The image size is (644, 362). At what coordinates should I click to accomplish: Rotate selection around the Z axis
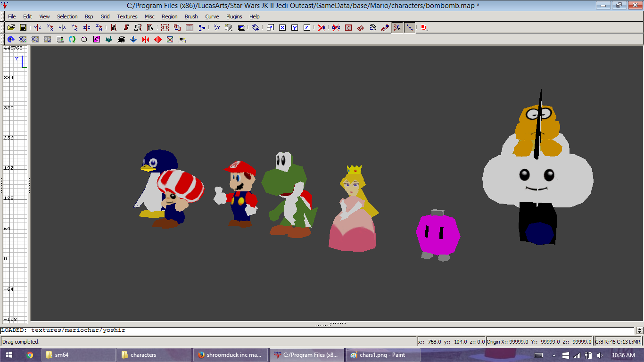pyautogui.click(x=99, y=28)
